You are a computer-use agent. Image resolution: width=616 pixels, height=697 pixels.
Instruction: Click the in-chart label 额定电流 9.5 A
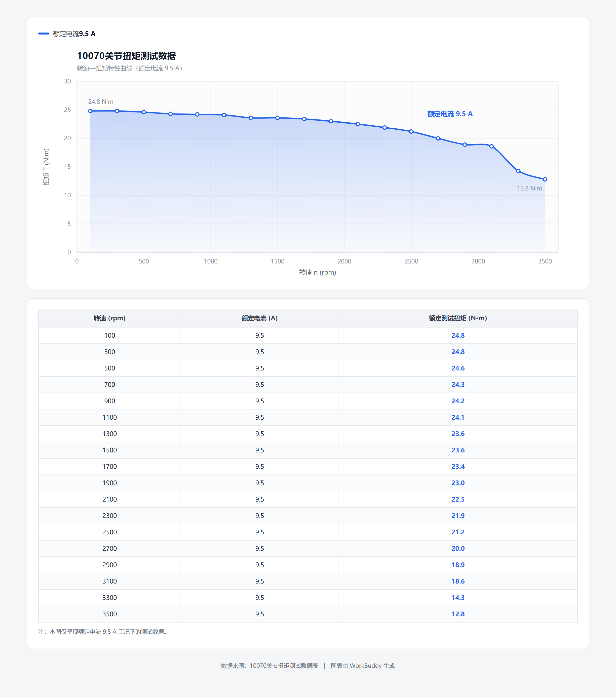pos(450,114)
